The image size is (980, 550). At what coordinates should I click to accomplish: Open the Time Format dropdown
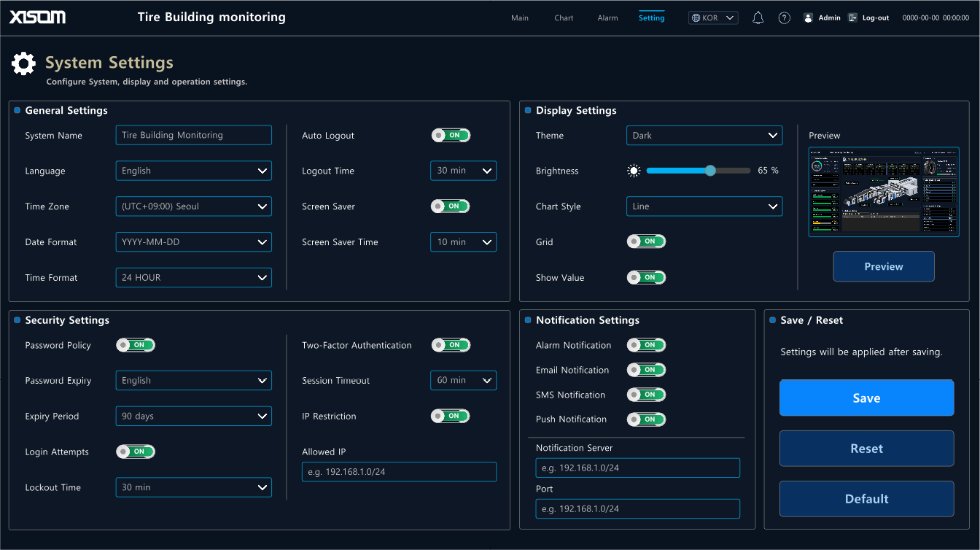click(x=194, y=277)
